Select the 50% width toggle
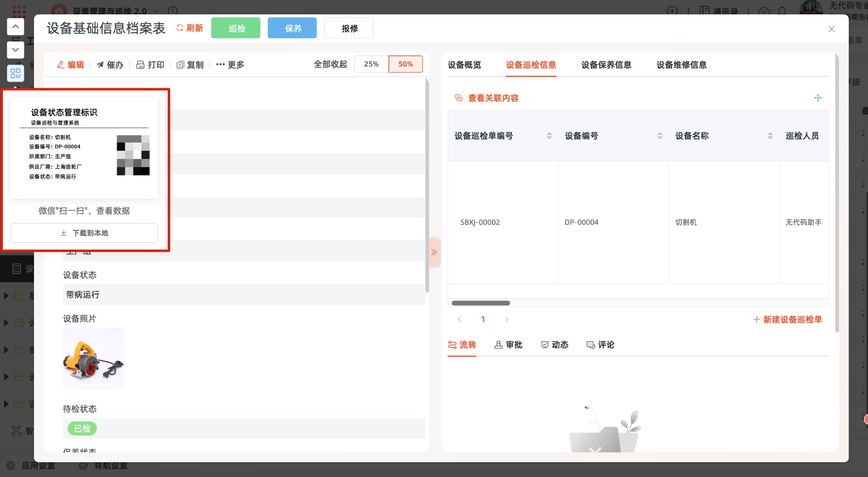 (405, 64)
